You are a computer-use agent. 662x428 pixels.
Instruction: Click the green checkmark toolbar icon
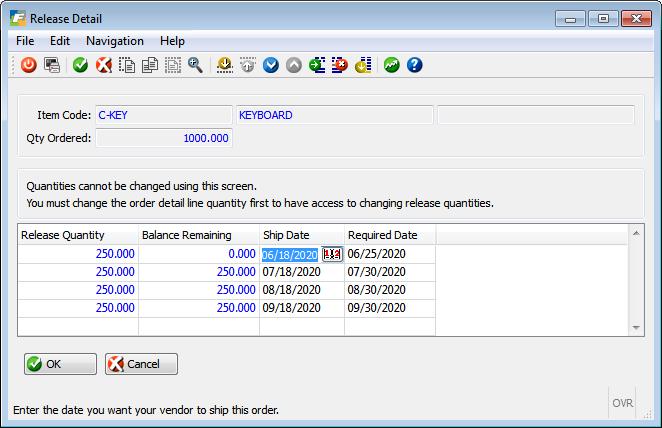80,65
